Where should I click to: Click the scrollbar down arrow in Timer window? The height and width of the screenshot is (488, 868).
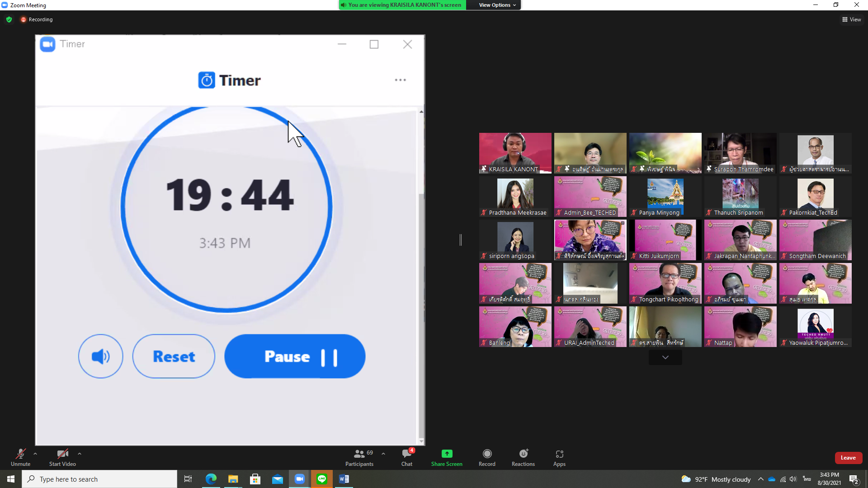coord(421,441)
